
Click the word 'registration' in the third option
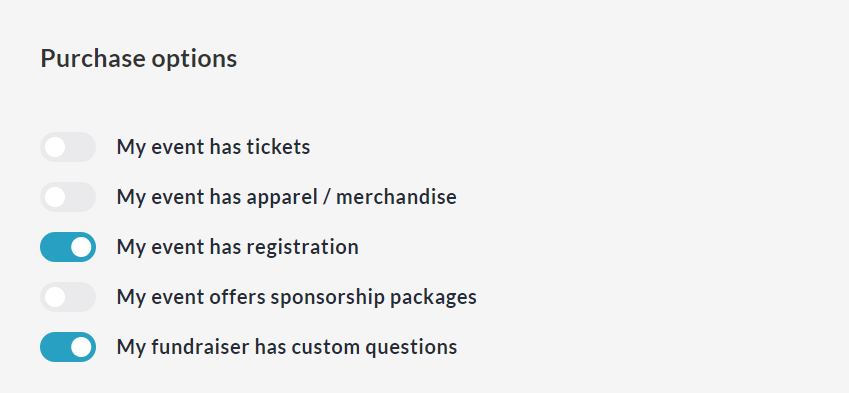pyautogui.click(x=303, y=248)
